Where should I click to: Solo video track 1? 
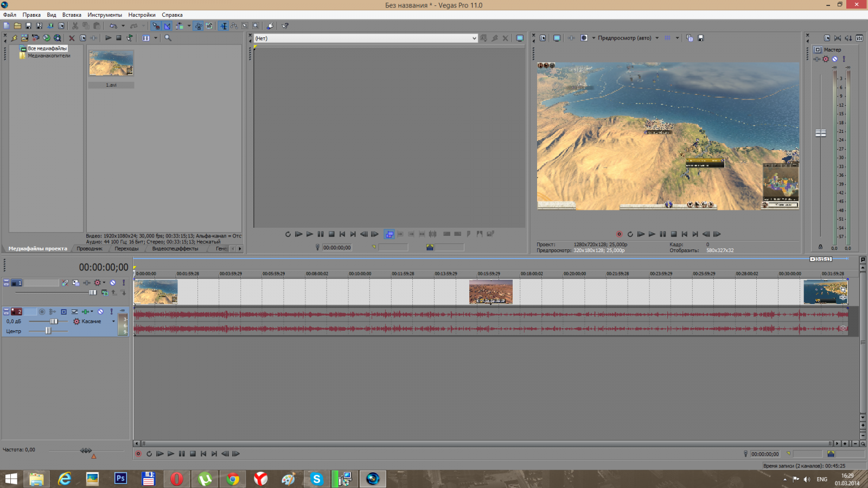124,282
